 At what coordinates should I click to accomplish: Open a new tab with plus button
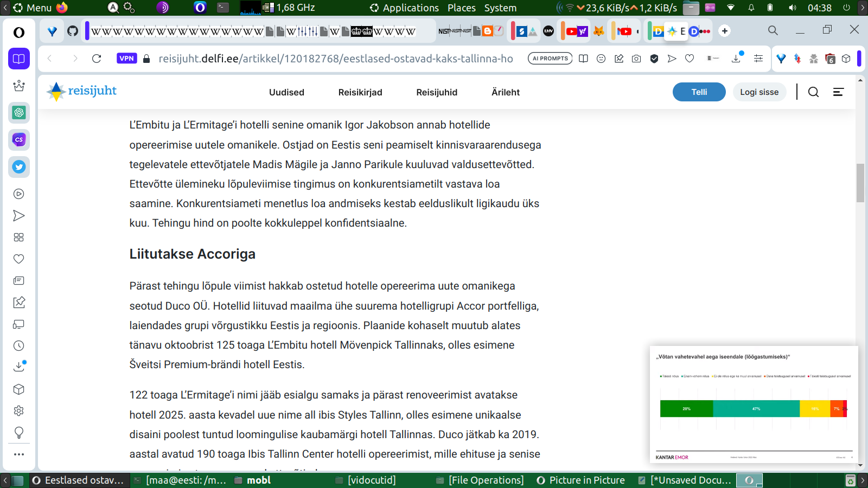[x=725, y=31]
